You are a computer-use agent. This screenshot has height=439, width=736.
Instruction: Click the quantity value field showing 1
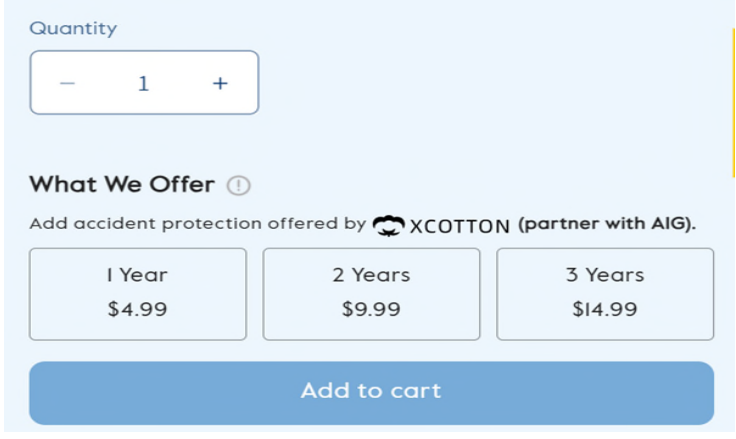coord(144,84)
